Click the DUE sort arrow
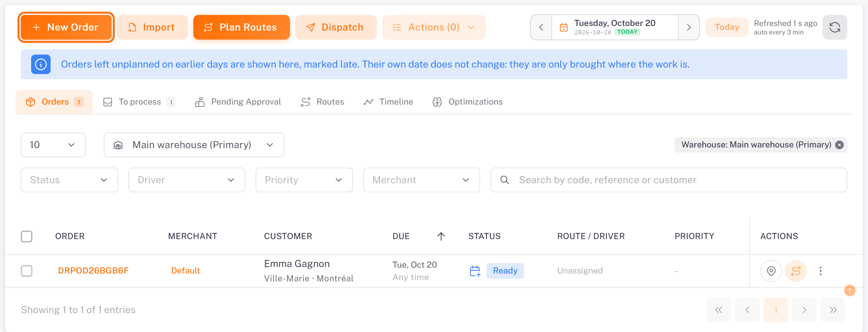The image size is (868, 332). [441, 236]
